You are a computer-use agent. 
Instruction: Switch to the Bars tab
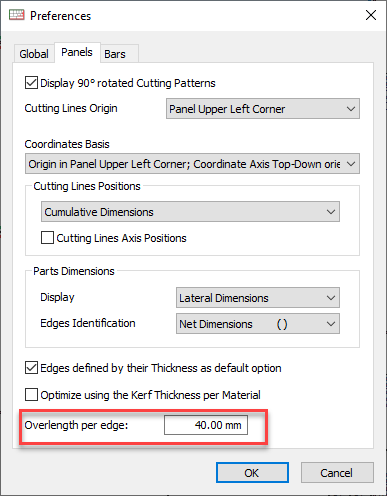pos(115,54)
